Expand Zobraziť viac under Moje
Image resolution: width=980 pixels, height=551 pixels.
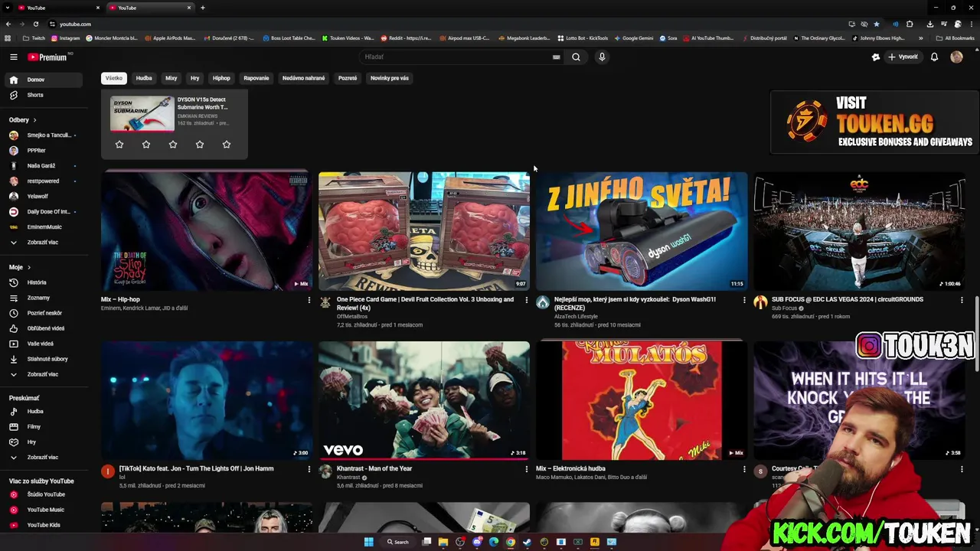click(44, 374)
